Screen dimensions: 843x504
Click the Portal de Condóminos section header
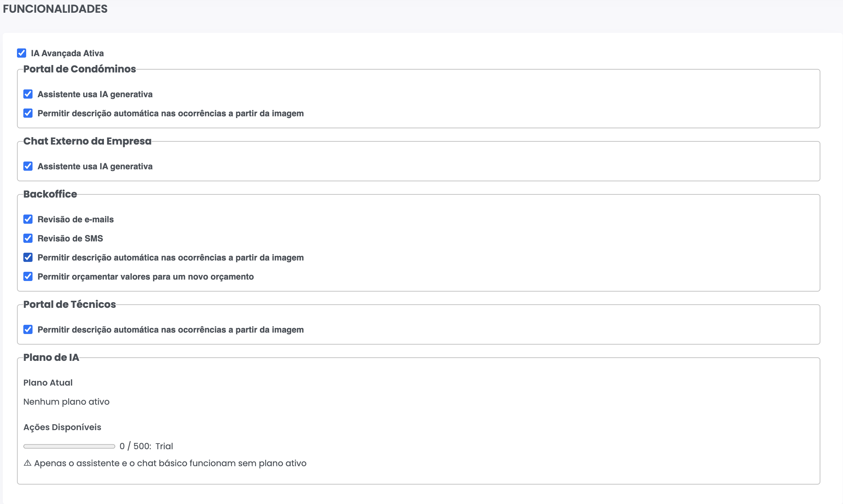80,69
